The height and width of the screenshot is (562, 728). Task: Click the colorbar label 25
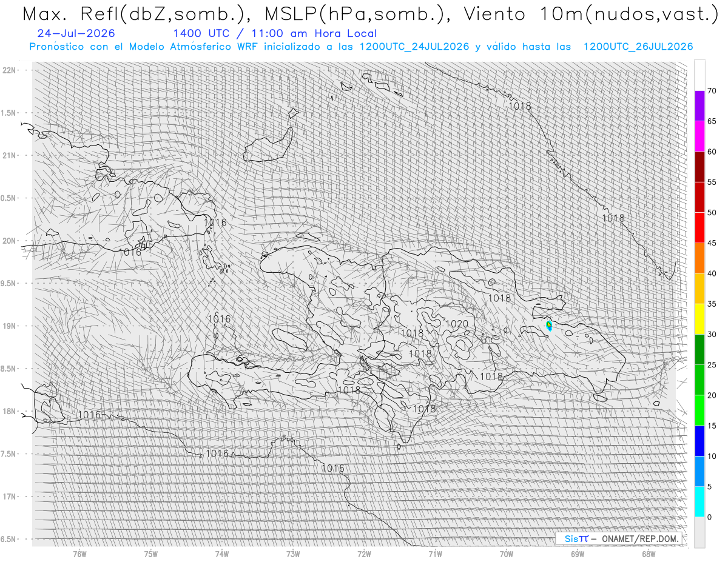tap(712, 365)
